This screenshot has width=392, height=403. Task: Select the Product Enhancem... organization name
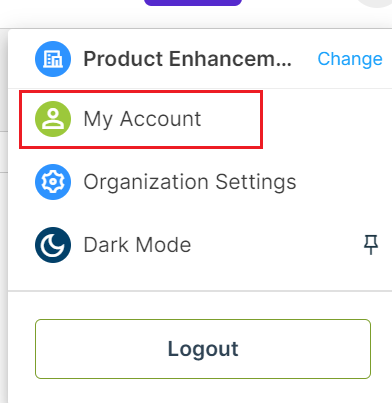click(x=187, y=59)
